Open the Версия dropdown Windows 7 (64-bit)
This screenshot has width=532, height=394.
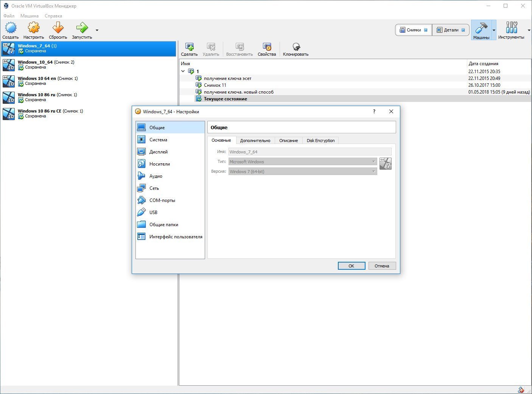pos(303,172)
